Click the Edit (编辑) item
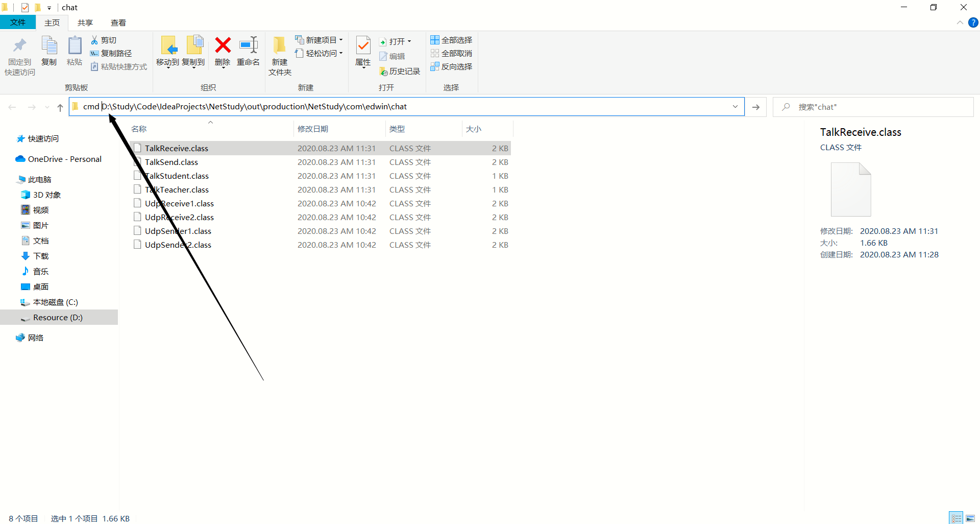This screenshot has height=524, width=980. click(x=392, y=56)
